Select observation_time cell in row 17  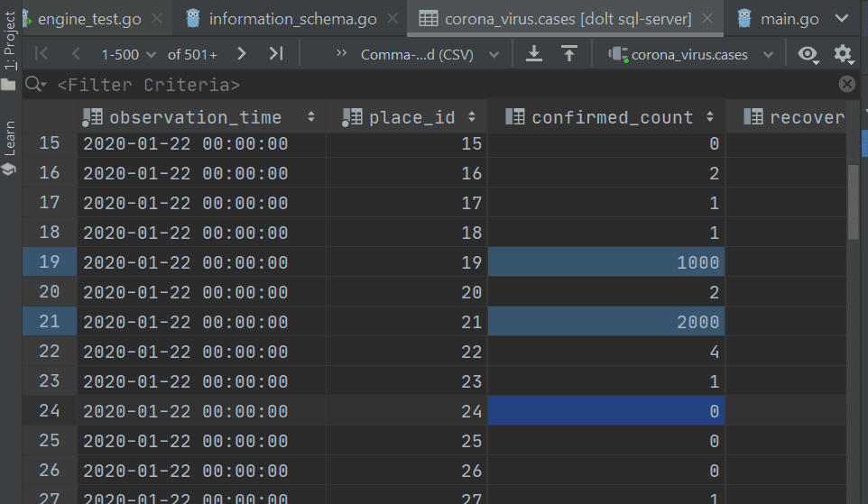click(x=201, y=203)
